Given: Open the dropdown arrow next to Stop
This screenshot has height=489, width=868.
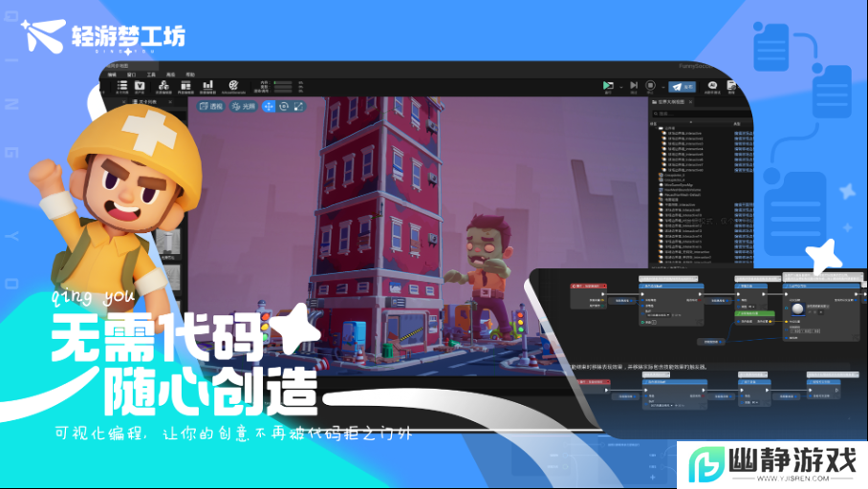Looking at the screenshot, I should [x=662, y=87].
